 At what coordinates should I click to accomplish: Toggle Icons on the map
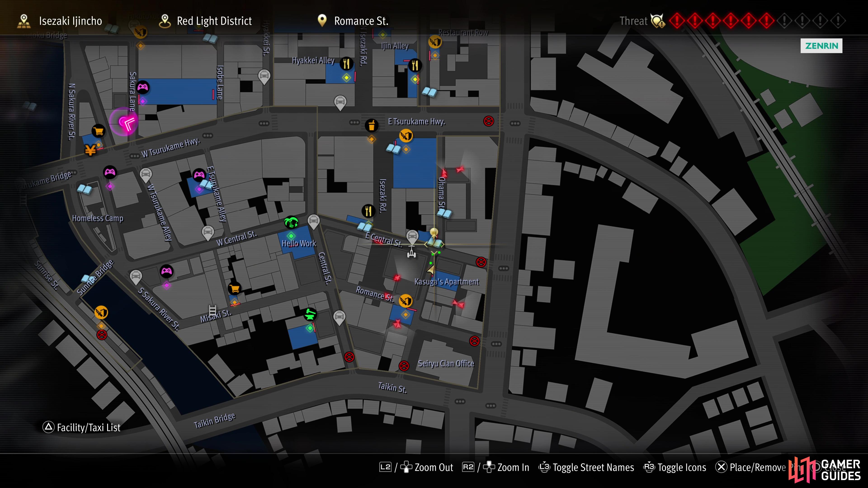pyautogui.click(x=675, y=467)
